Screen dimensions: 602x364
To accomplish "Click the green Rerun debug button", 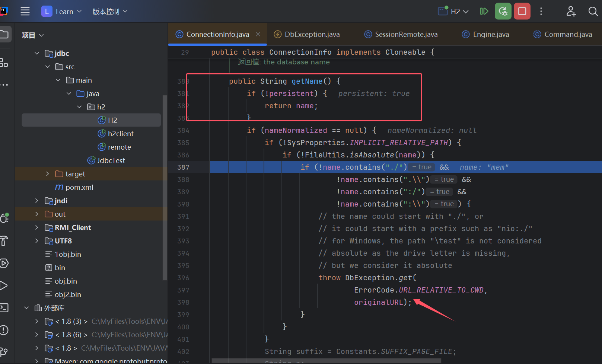I will click(x=503, y=11).
